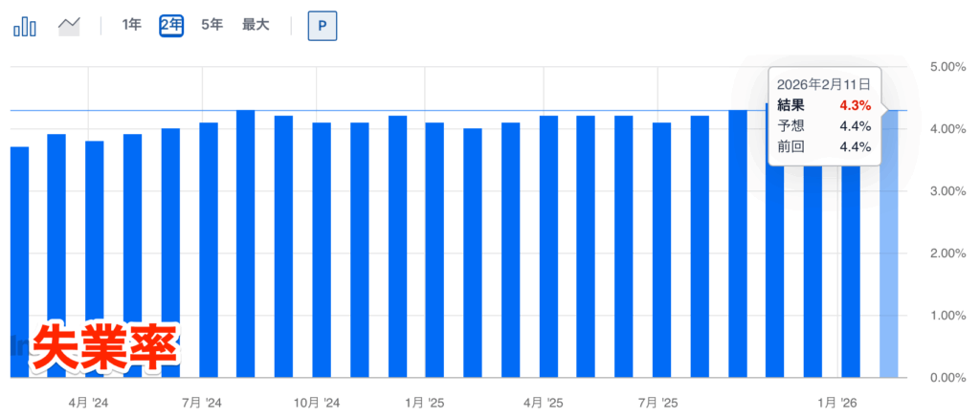
Task: Click the light blue latest bar
Action: [x=889, y=249]
